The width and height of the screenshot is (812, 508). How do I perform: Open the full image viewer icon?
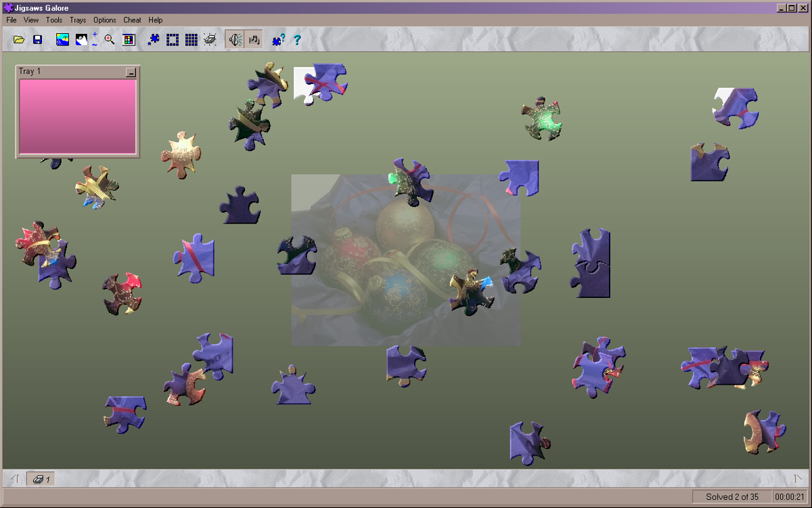[x=128, y=39]
